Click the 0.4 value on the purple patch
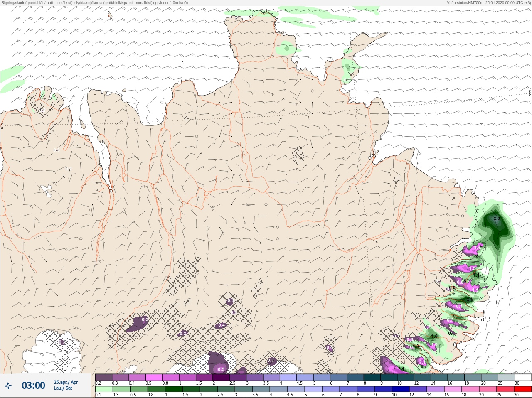 pyautogui.click(x=222, y=325)
